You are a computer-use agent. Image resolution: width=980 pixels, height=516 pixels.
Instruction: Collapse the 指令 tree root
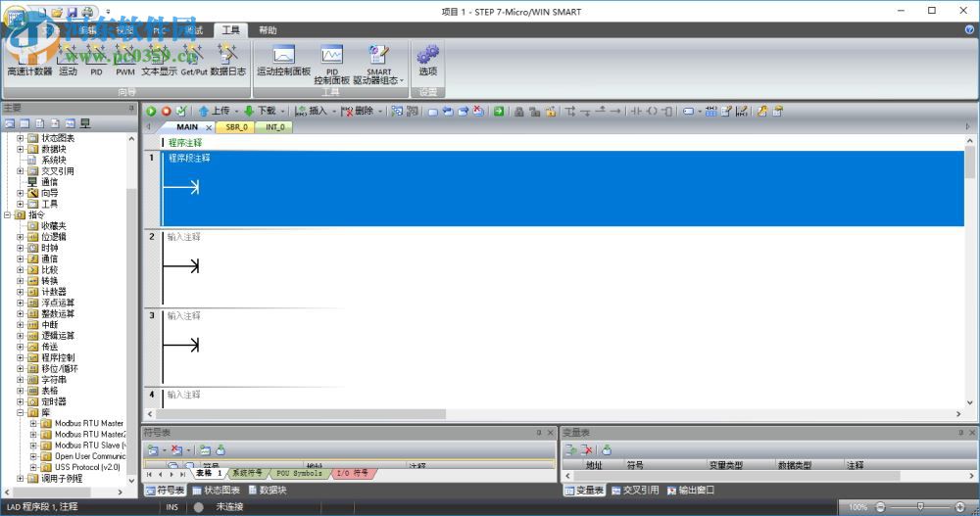coord(8,214)
